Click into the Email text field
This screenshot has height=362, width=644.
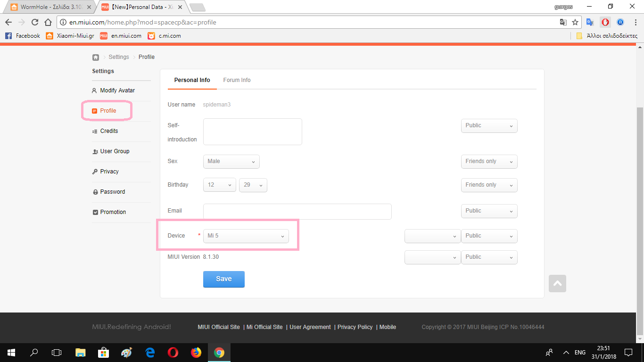[297, 212]
